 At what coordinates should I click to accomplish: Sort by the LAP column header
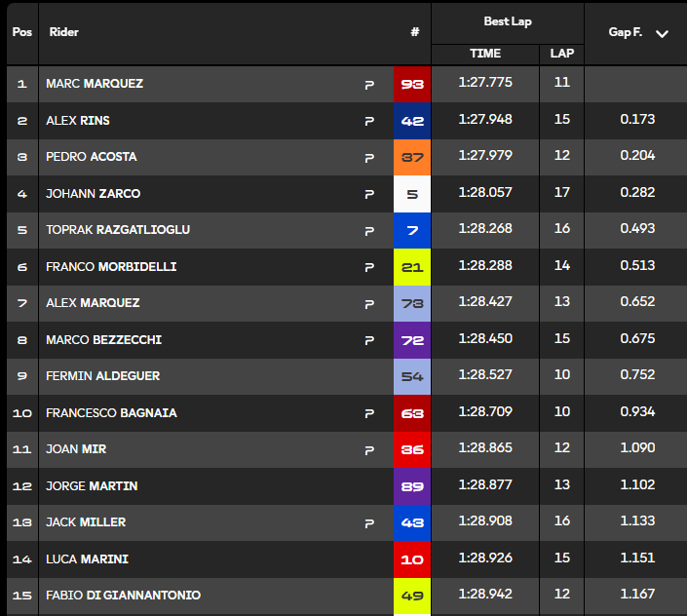tap(561, 54)
